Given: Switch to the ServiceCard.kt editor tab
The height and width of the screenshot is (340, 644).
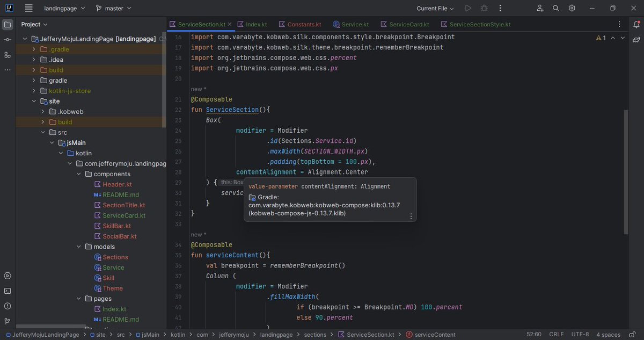Looking at the screenshot, I should (405, 25).
